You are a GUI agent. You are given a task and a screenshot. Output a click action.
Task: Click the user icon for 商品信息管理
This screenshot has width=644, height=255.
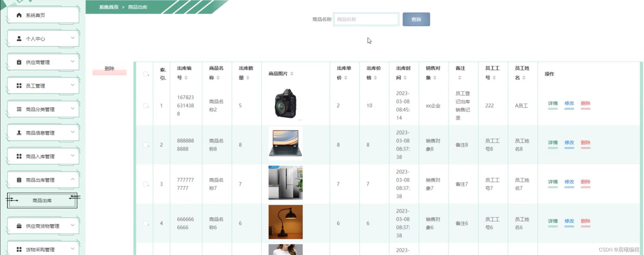coord(19,133)
